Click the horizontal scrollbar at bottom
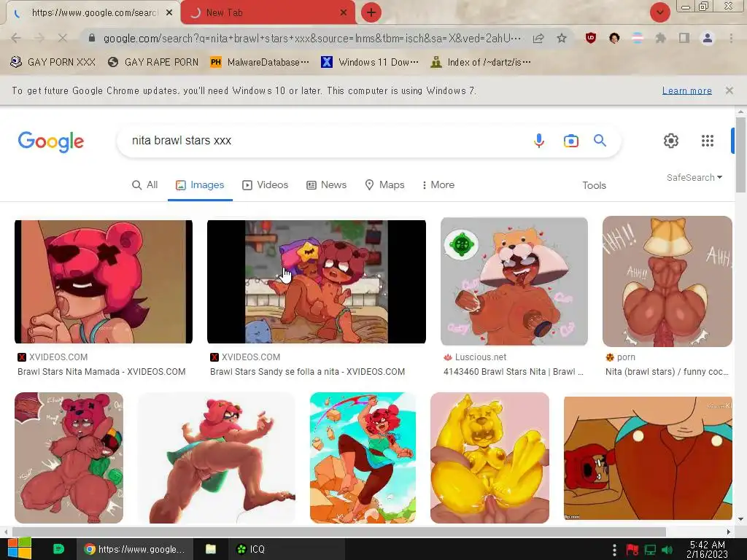 [339, 532]
